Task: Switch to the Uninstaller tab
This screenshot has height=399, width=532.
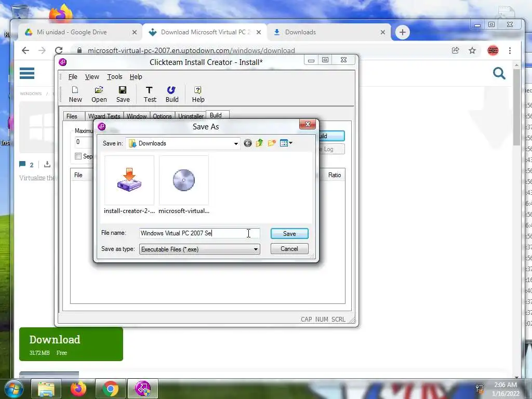Action: click(x=191, y=116)
